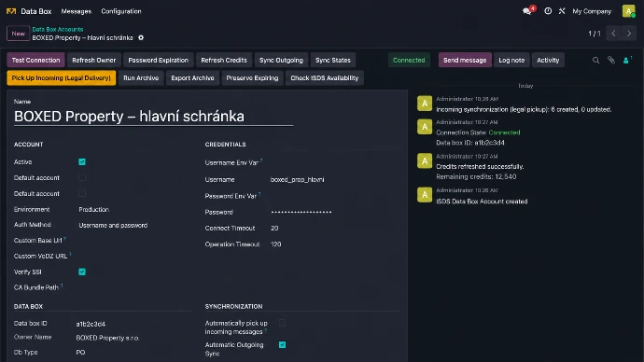
Task: Click the record actions gear icon
Action: point(141,37)
